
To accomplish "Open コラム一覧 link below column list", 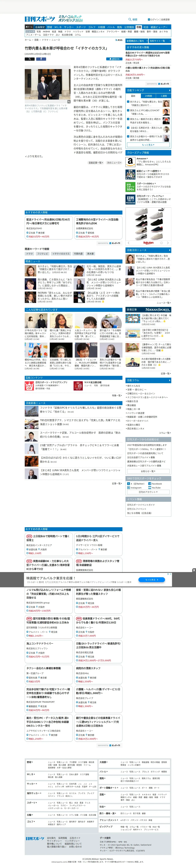I will pyautogui.click(x=165, y=433).
